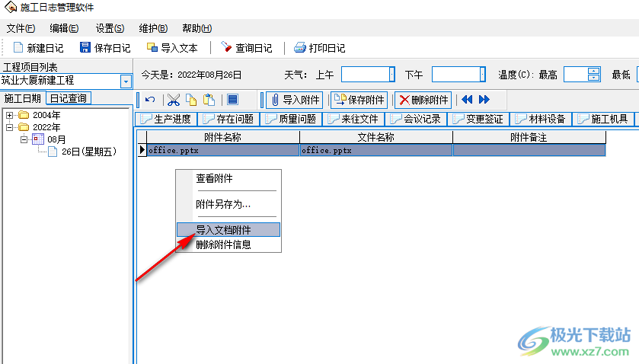Open the 下午 weather dropdown
This screenshot has width=639, height=364.
point(483,75)
